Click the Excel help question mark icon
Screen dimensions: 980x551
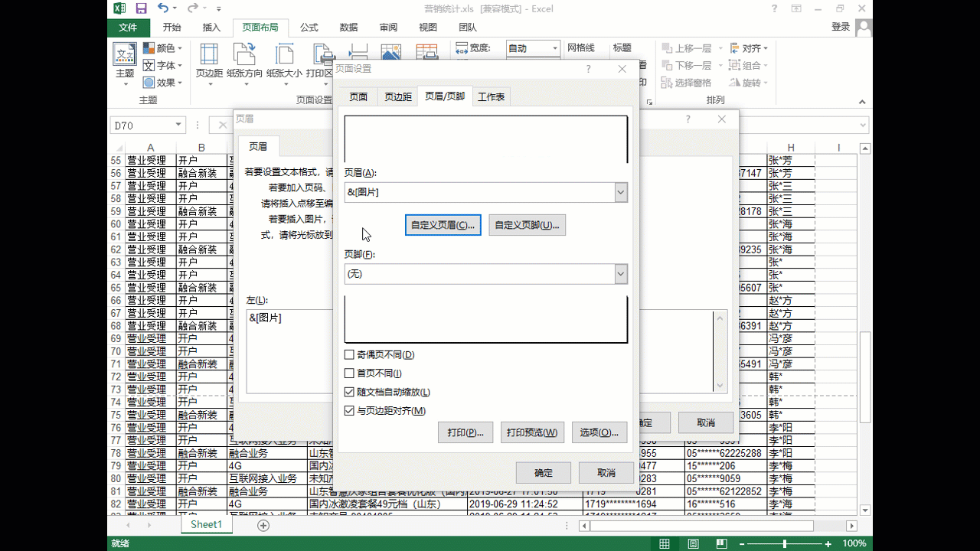[775, 9]
